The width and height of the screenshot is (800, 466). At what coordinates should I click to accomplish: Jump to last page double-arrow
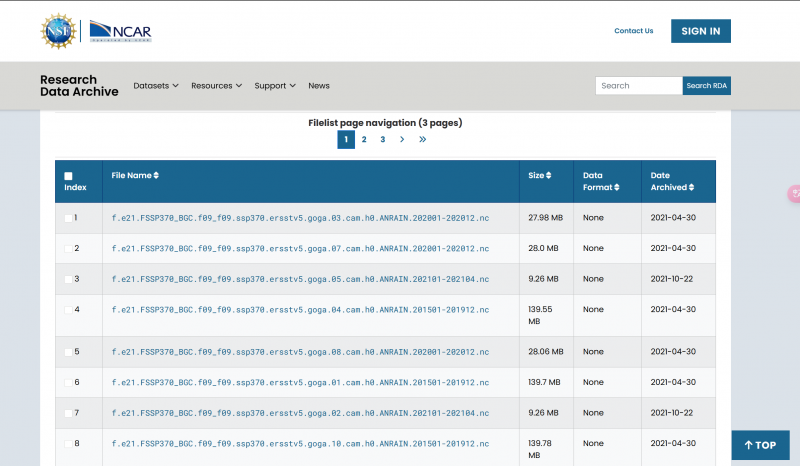pyautogui.click(x=422, y=140)
